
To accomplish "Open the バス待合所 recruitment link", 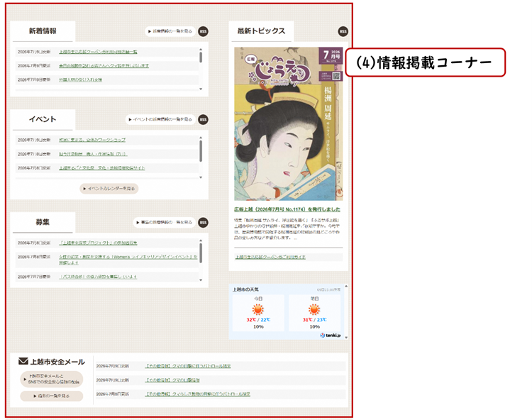I will (98, 277).
